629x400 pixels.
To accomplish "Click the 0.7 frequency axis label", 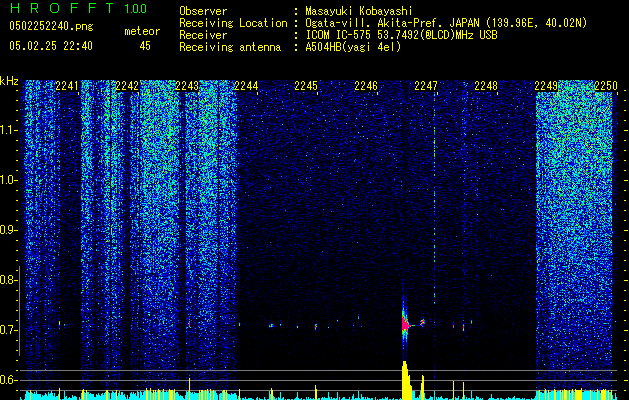I will click(8, 330).
